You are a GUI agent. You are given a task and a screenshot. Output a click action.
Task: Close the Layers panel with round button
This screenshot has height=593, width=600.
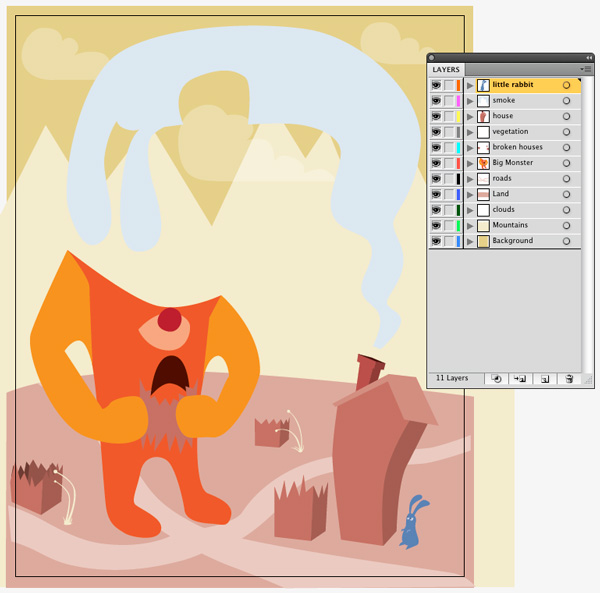(x=432, y=58)
